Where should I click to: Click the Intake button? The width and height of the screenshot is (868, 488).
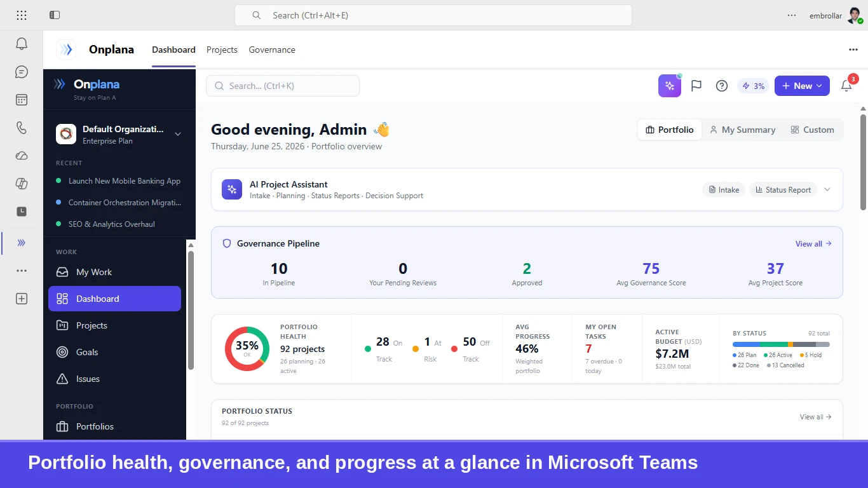[723, 189]
